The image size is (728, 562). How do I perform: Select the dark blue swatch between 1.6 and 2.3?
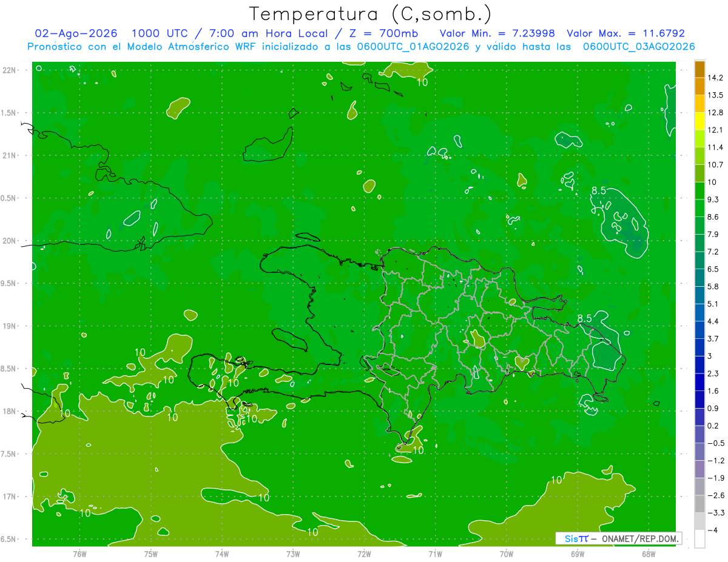(x=699, y=383)
